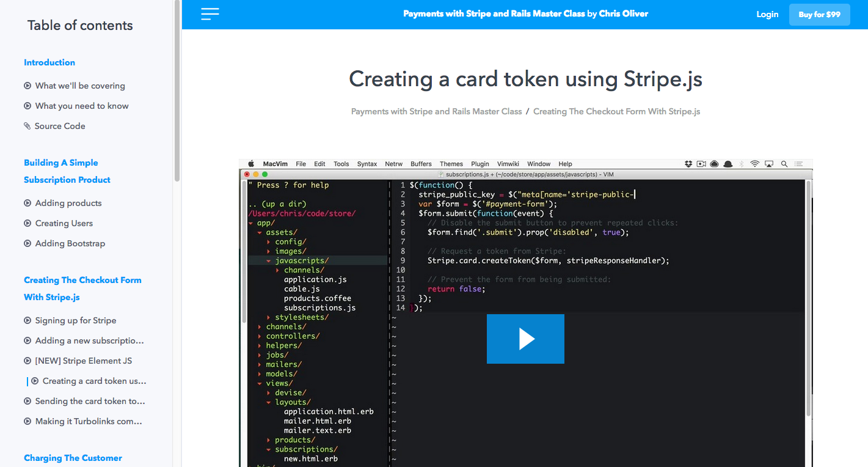This screenshot has width=868, height=467.
Task: Open Building A Simple Subscription Product section
Action: tap(67, 171)
